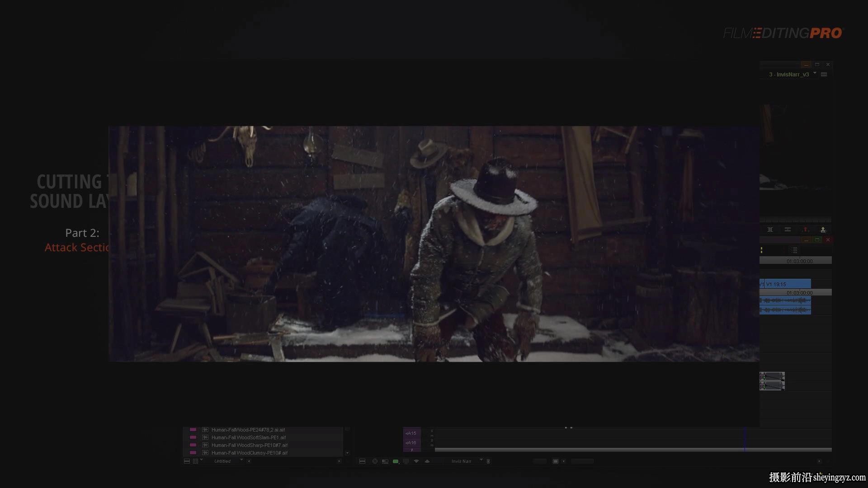868x488 pixels.
Task: Click bin horizontal scroll right arrow
Action: click(339, 461)
